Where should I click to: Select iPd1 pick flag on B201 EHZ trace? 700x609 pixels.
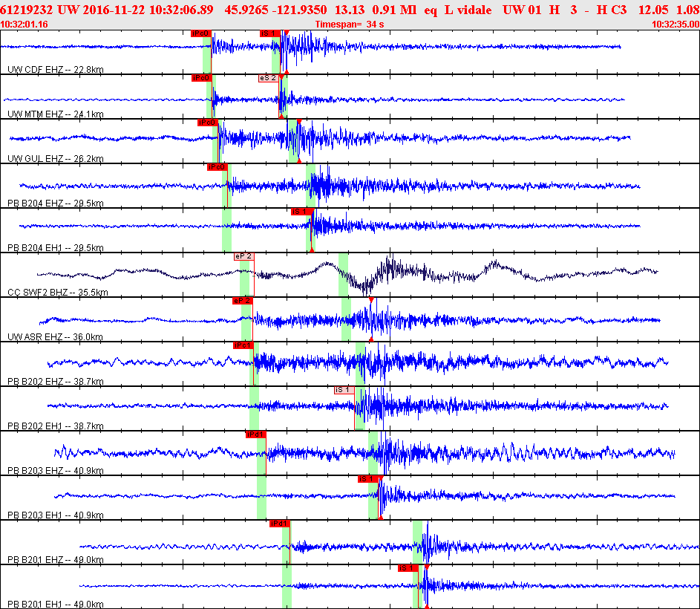[280, 524]
